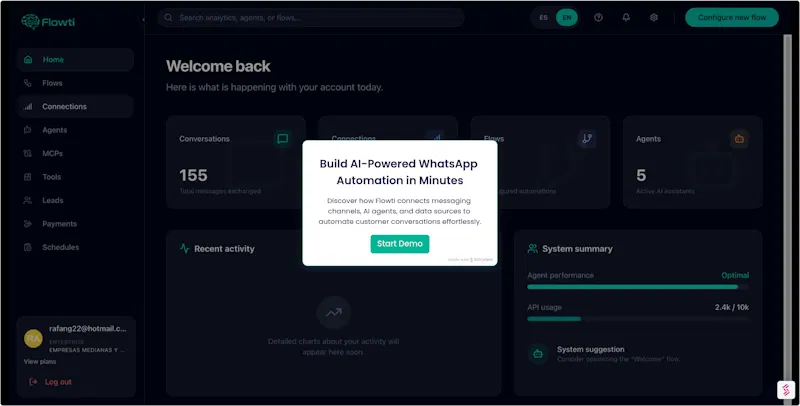Viewport: 800px width, 406px height.
Task: Click the Storylane badge bottom right
Action: click(x=786, y=390)
